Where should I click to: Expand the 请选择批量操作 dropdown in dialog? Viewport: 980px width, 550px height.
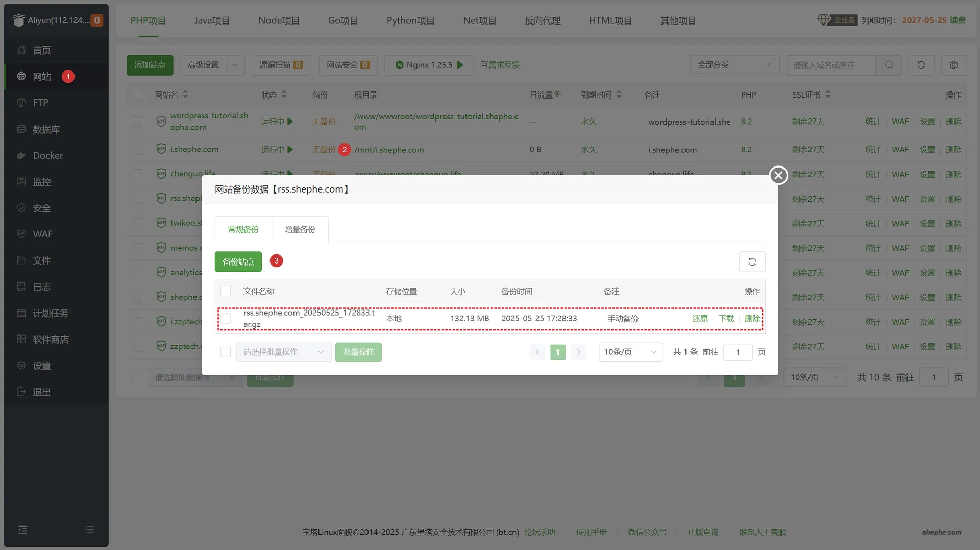(x=283, y=352)
